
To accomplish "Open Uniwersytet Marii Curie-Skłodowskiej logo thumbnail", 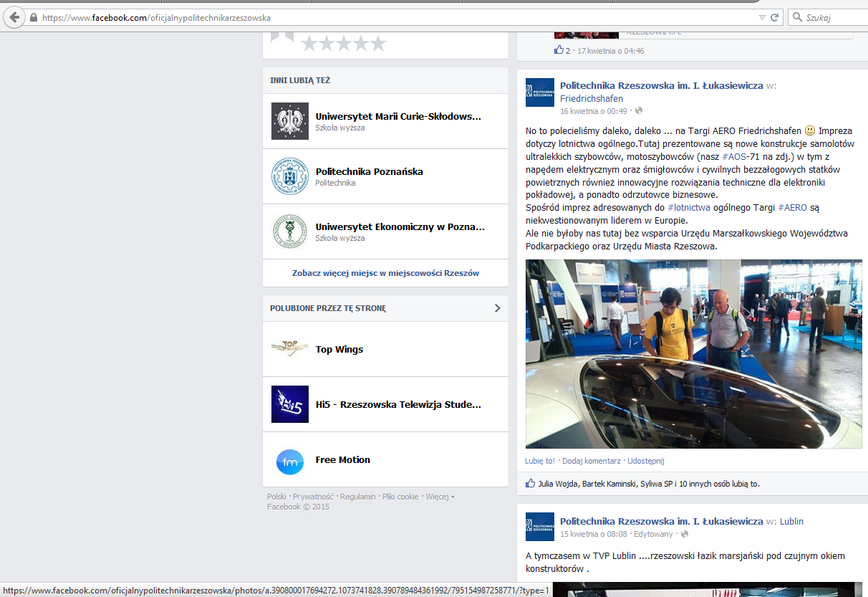I will point(290,121).
